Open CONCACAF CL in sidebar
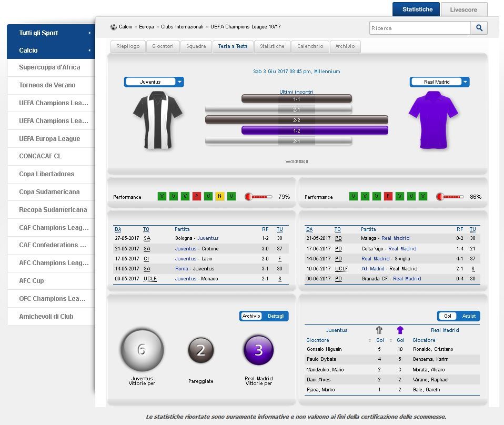The height and width of the screenshot is (425, 504). tap(51, 156)
